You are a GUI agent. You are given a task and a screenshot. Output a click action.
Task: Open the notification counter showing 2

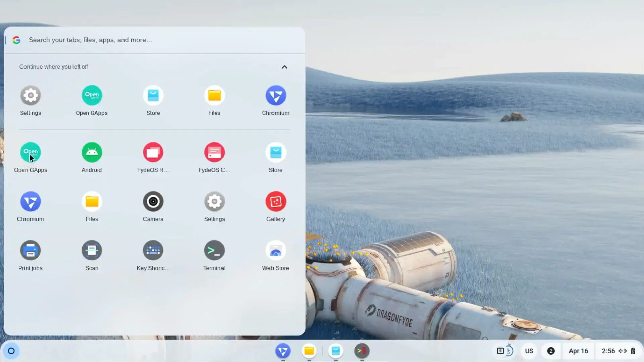click(551, 351)
